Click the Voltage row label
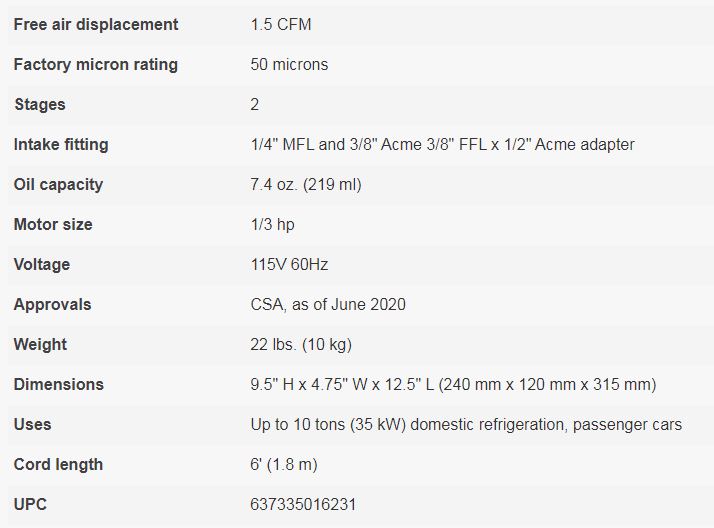 coord(42,264)
